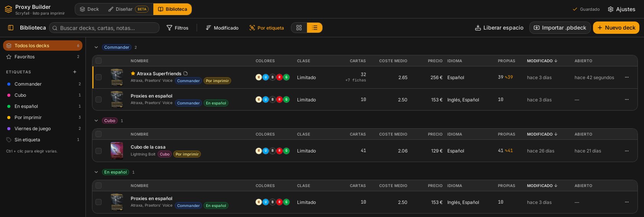The width and height of the screenshot is (644, 217).
Task: Open the Cubo de la casa deck name
Action: tap(148, 147)
